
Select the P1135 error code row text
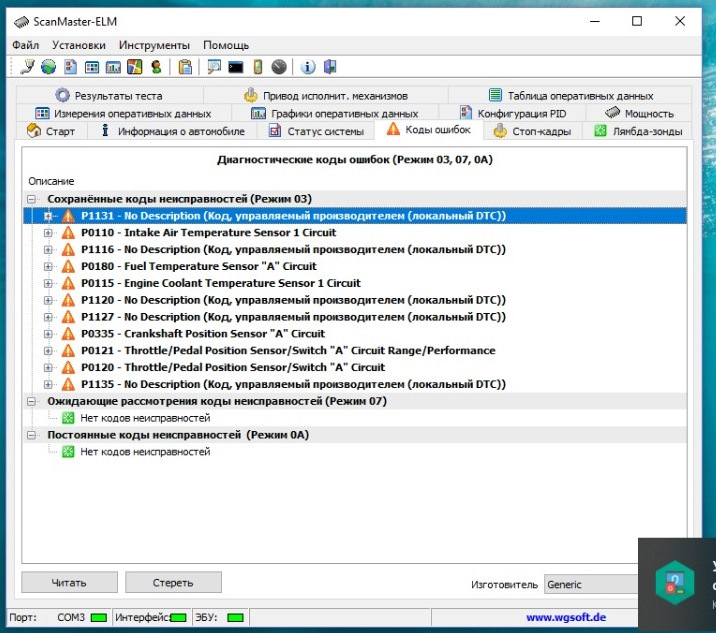(x=293, y=385)
